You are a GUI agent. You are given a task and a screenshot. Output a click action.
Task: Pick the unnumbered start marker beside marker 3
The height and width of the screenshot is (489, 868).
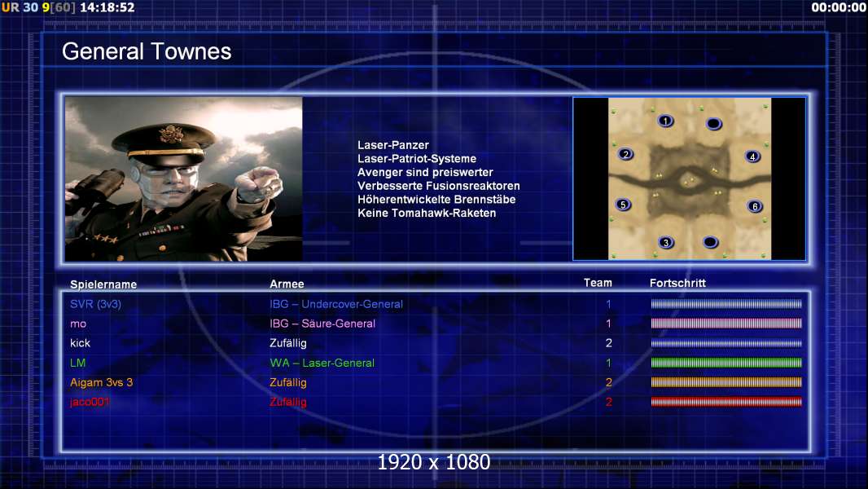710,242
